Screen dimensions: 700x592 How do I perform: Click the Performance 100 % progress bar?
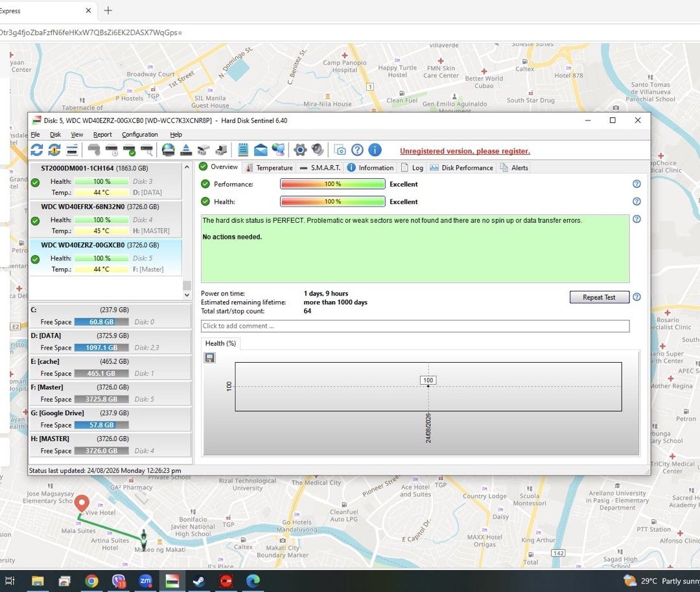click(332, 184)
